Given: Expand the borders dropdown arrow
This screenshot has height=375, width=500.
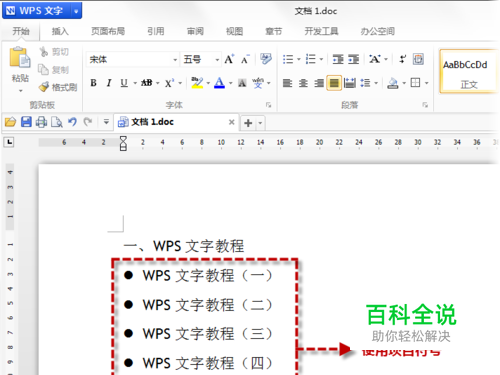Looking at the screenshot, I should [426, 83].
